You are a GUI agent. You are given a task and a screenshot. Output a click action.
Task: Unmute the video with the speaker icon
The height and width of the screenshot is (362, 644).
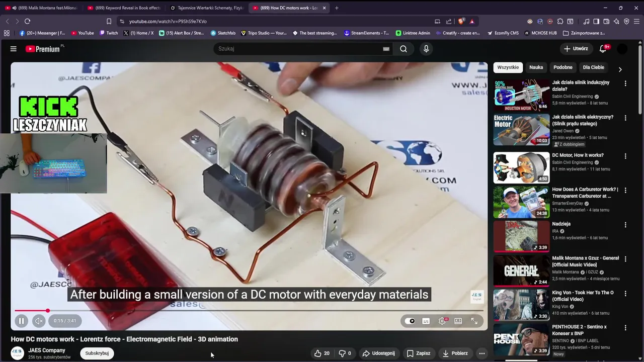pyautogui.click(x=39, y=321)
